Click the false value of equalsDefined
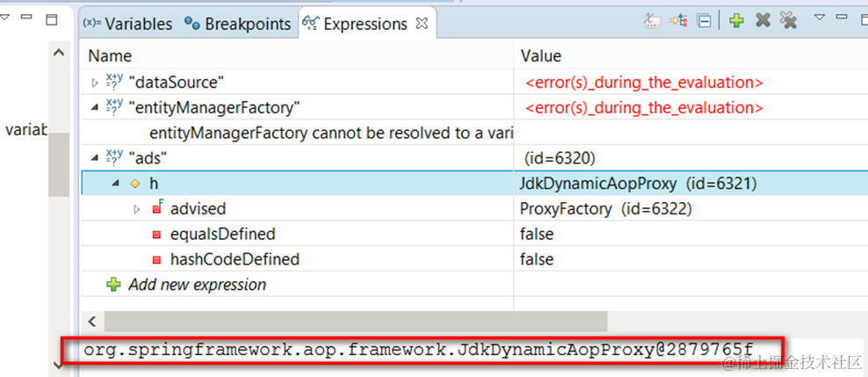The image size is (868, 377). (537, 234)
